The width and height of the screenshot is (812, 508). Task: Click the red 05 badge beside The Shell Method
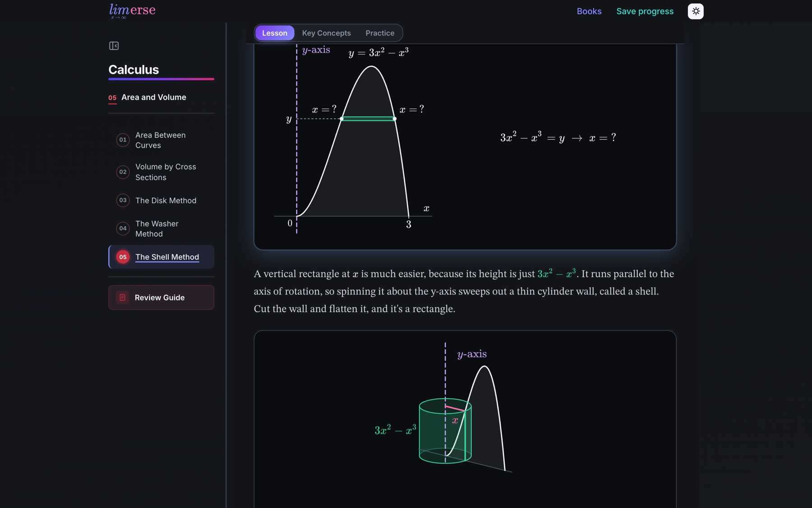123,257
